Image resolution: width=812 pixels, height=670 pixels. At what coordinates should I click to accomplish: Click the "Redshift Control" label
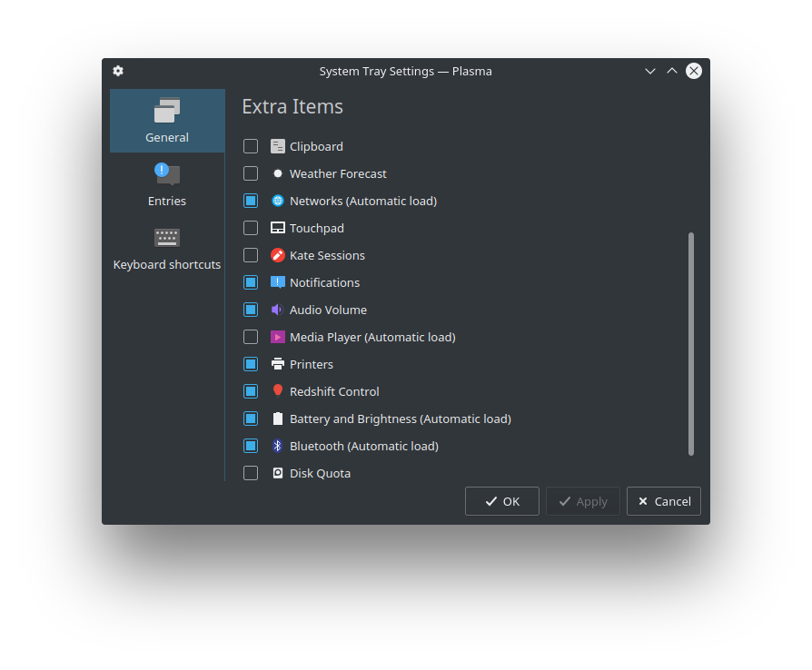tap(334, 391)
